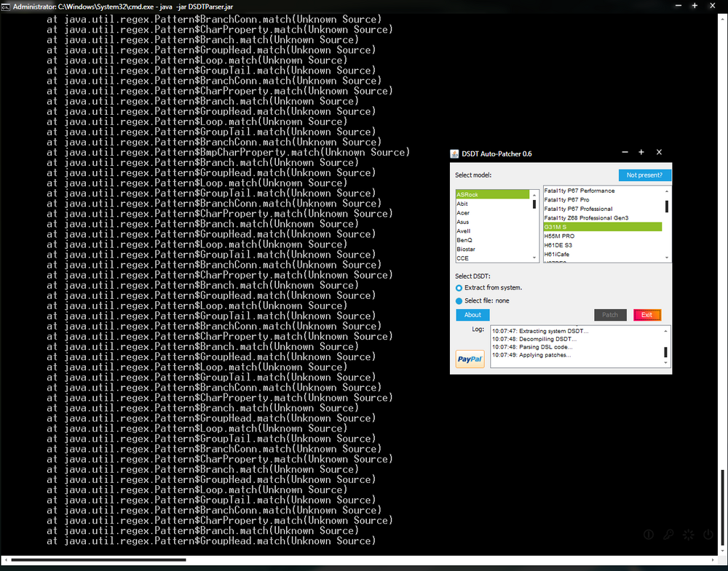The image size is (728, 571).
Task: Click the loading spinner icon at bottom right
Action: [x=689, y=535]
